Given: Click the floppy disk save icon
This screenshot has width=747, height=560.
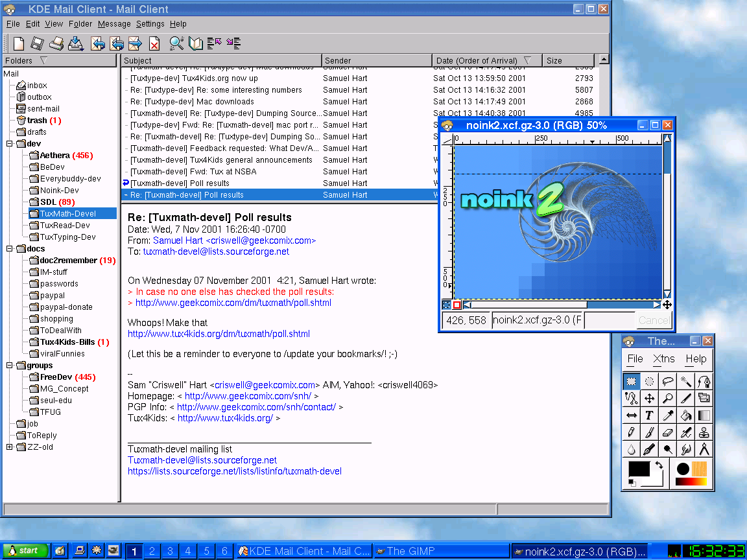Looking at the screenshot, I should coord(37,43).
